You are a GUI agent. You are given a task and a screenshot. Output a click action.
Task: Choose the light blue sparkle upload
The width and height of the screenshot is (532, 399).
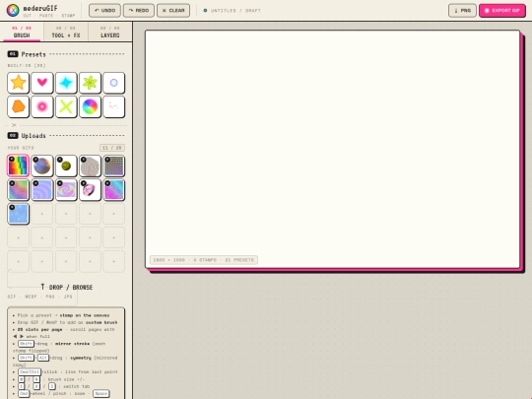coord(18,214)
